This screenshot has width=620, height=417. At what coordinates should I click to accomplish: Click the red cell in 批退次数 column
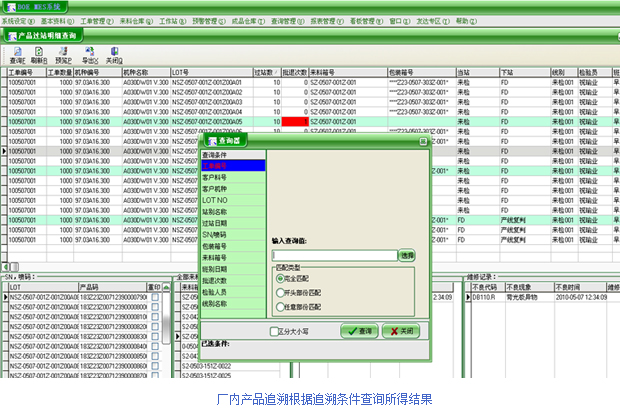(295, 122)
